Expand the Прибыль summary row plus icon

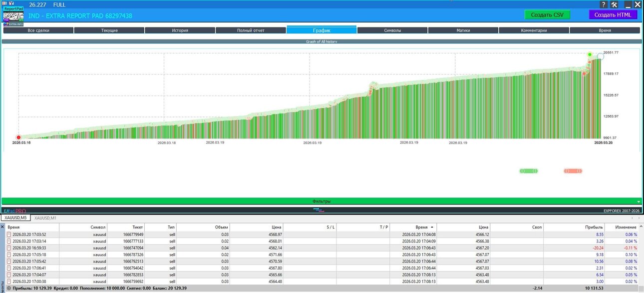click(8, 288)
